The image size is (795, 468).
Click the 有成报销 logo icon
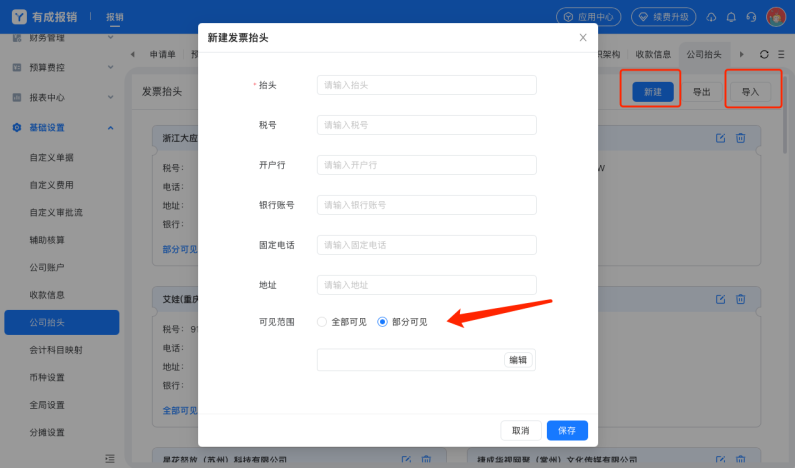19,17
